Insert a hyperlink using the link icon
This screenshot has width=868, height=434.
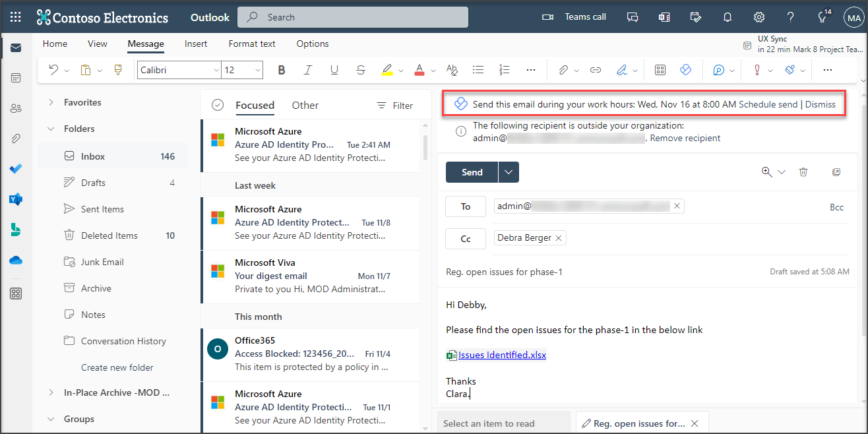click(x=595, y=70)
